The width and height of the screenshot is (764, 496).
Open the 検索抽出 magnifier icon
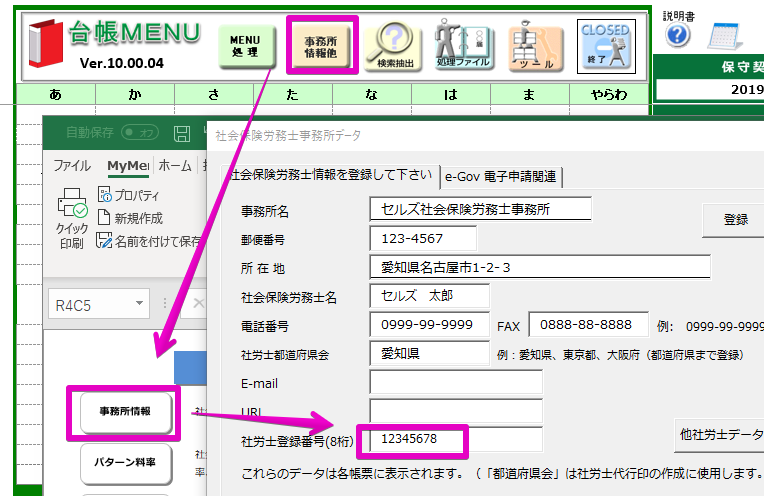pos(393,46)
